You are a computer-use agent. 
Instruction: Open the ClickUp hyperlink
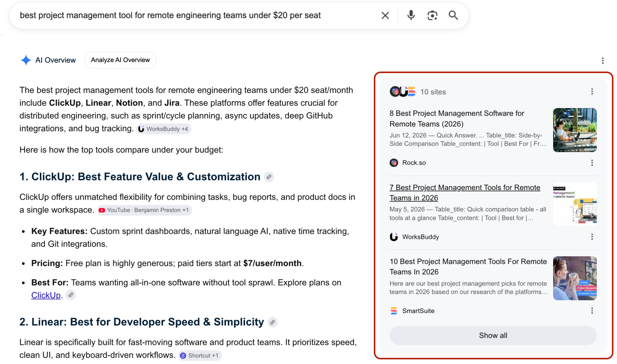46,295
